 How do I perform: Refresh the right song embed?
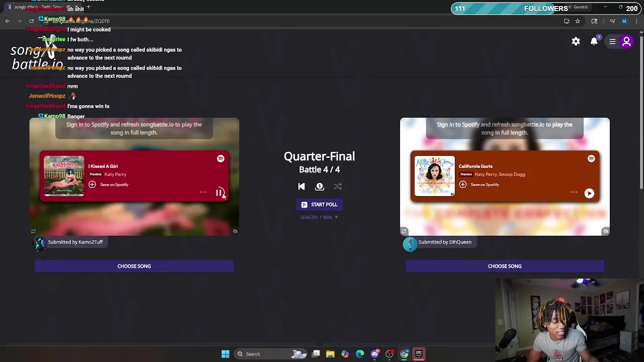click(x=404, y=232)
